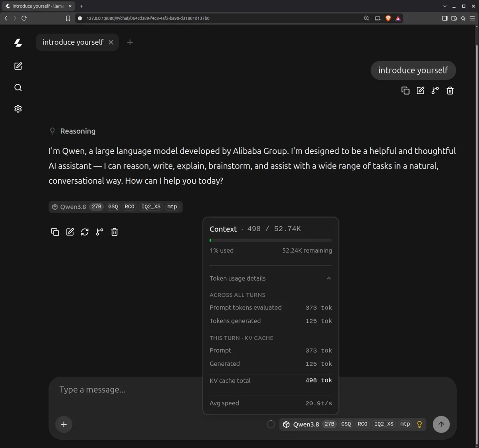Branch conversation from assistant response
479x448 pixels.
(99, 232)
